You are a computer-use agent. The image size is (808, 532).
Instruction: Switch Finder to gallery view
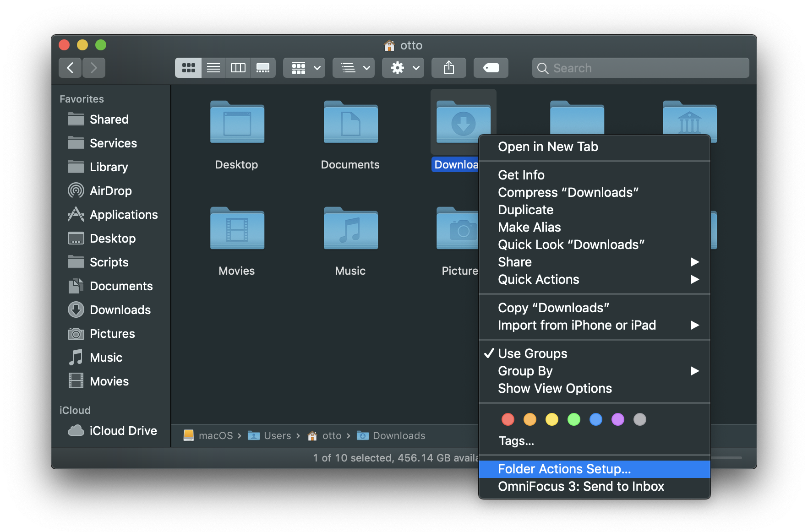tap(263, 67)
